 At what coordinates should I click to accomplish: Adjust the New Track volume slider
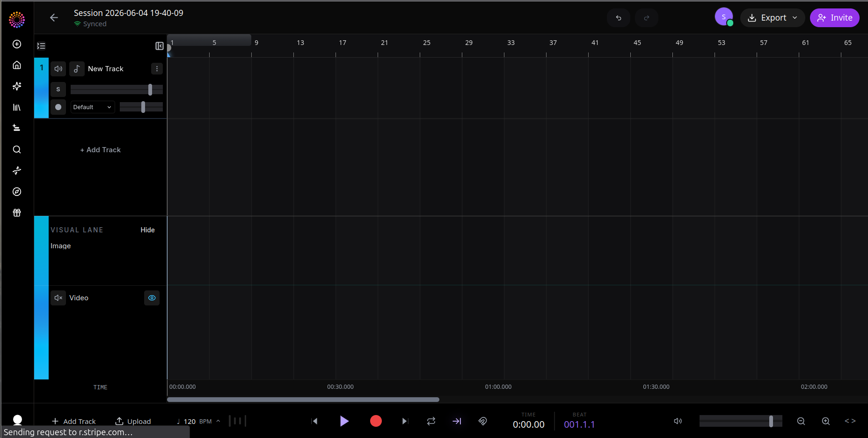click(x=117, y=89)
